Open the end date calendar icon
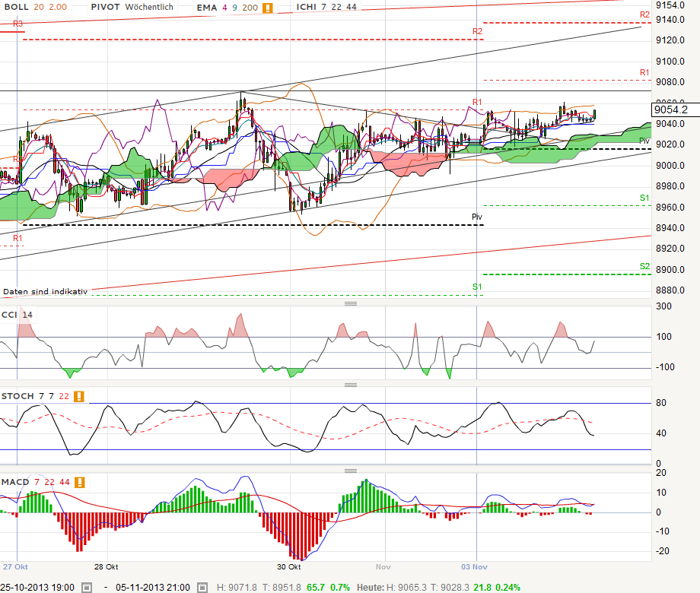Screen dimensions: 700x593 tap(202, 587)
